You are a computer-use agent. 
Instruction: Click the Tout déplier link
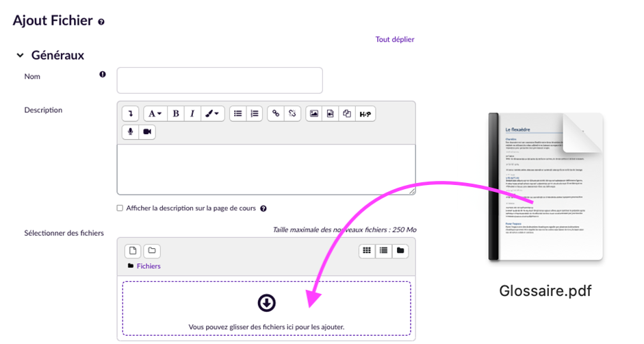394,40
